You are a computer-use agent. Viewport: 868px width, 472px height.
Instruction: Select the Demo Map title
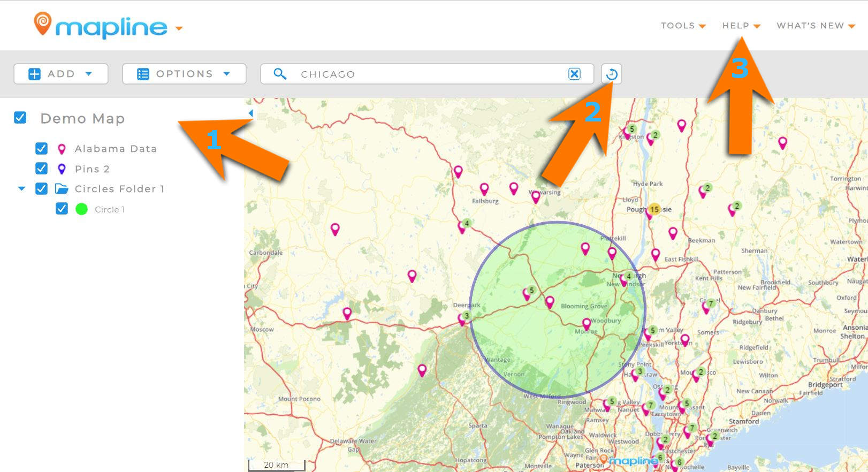(x=82, y=118)
